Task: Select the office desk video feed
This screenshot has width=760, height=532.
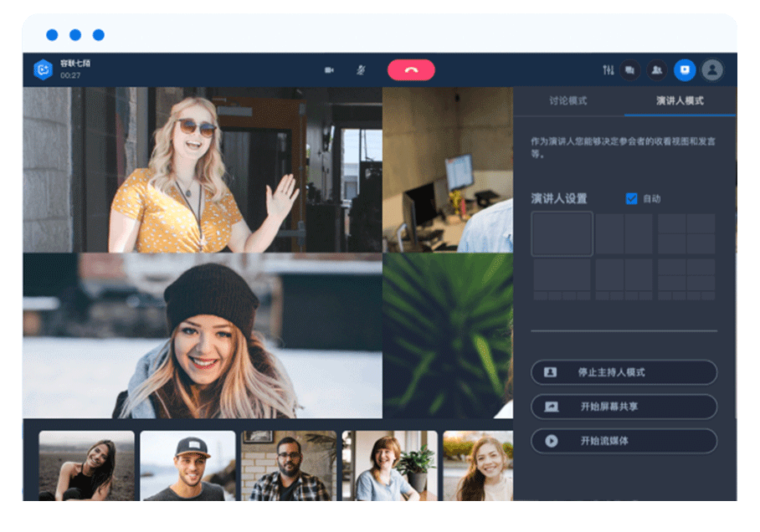Action: point(448,170)
